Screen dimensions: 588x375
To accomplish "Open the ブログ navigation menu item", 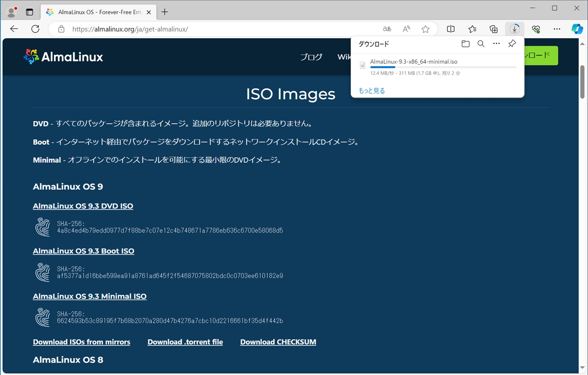I will [311, 57].
